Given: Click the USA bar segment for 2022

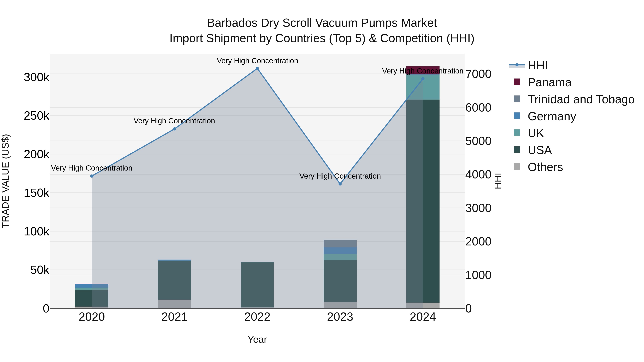Looking at the screenshot, I should pos(257,285).
